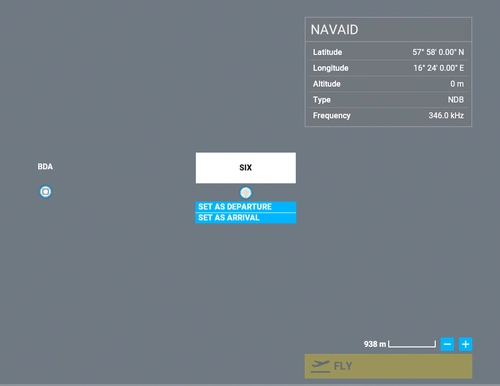Viewport: 500px width, 386px height.
Task: Zoom in the map with plus button
Action: tap(465, 344)
